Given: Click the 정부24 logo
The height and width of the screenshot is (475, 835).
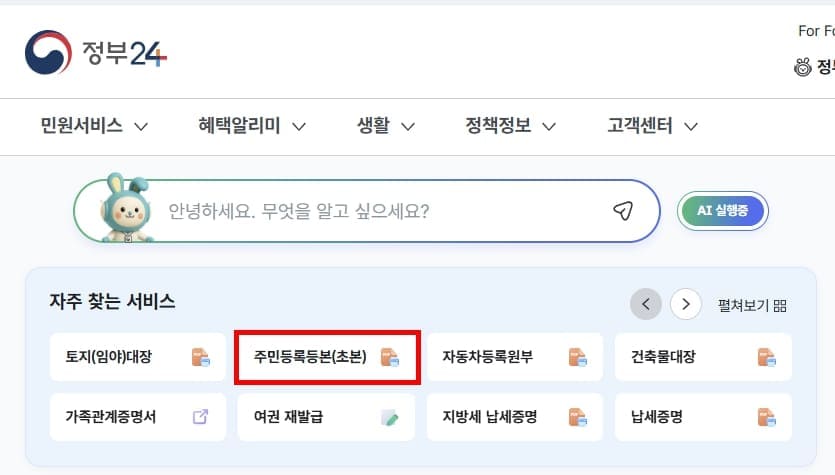Looking at the screenshot, I should pos(96,51).
